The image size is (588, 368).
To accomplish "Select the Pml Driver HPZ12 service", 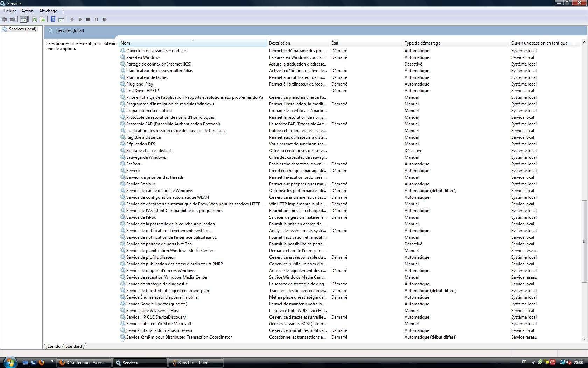I will (x=142, y=91).
